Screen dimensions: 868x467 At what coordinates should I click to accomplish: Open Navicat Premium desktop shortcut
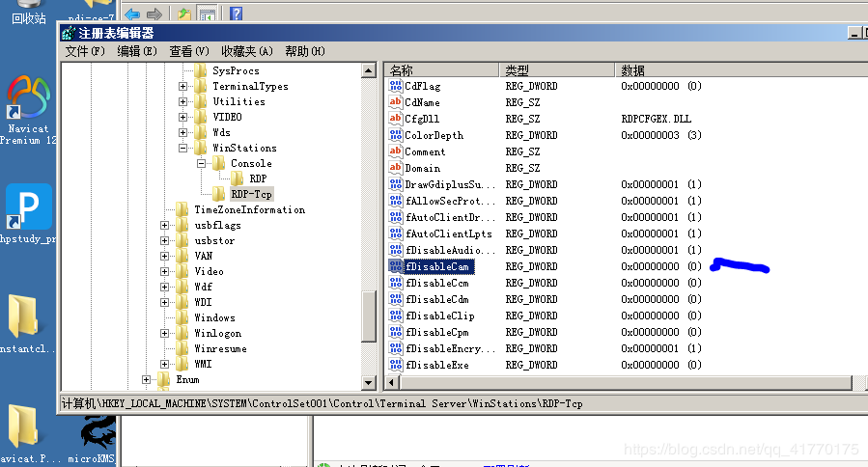coord(28,110)
